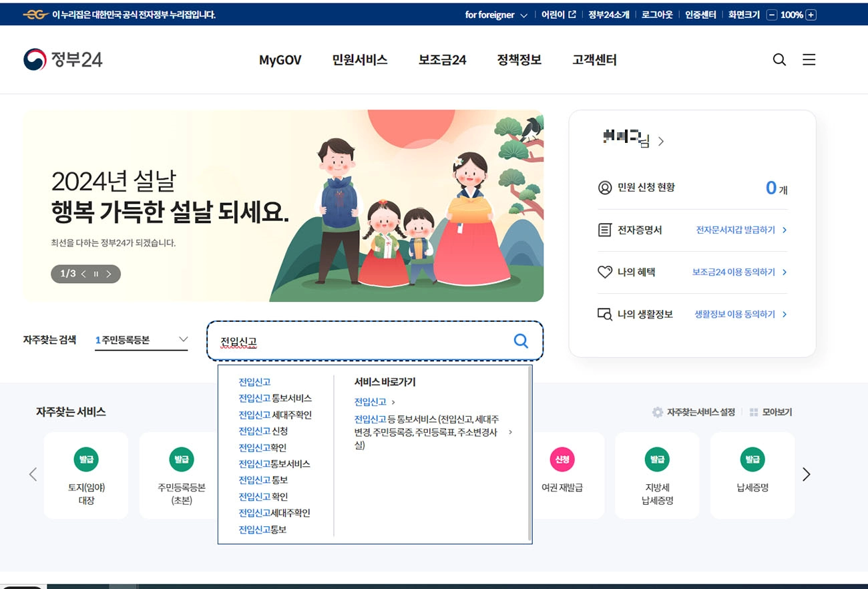Click the 민원 신청 현황 person icon
Viewport: 868px width, 589px height.
tap(605, 188)
